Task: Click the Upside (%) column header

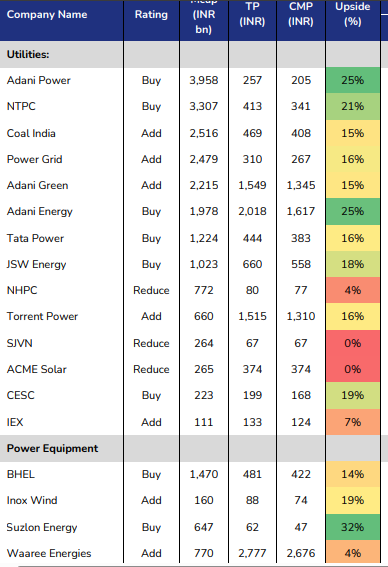Action: coord(353,14)
